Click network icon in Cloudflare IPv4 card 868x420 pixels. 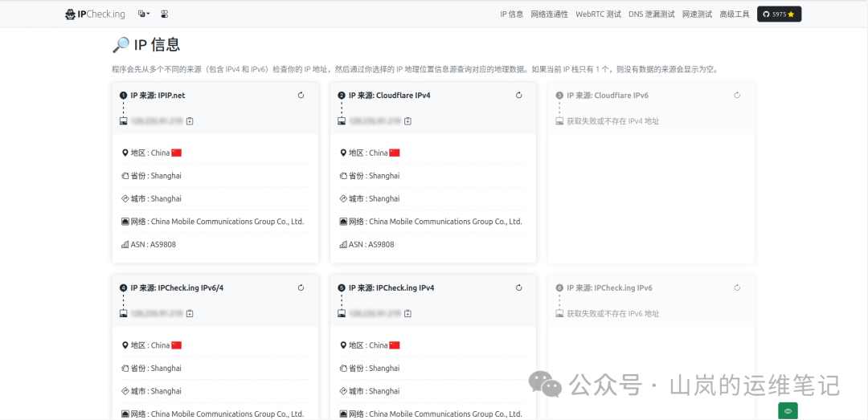[x=342, y=222]
